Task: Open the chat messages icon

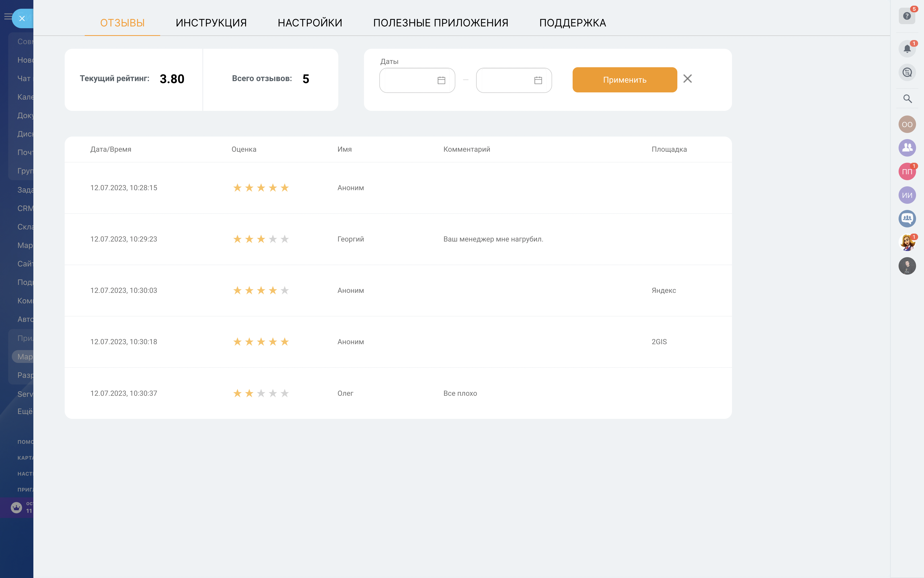Action: click(907, 72)
